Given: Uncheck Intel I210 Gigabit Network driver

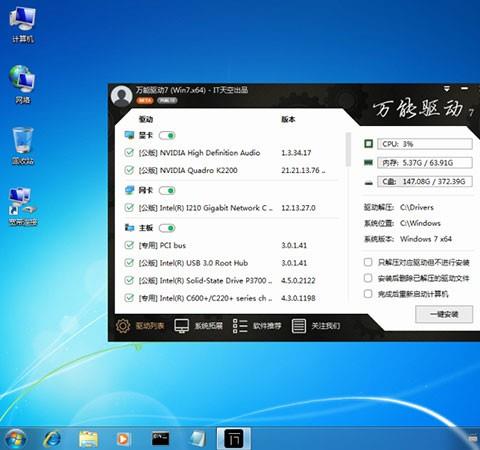Looking at the screenshot, I should pyautogui.click(x=129, y=208).
